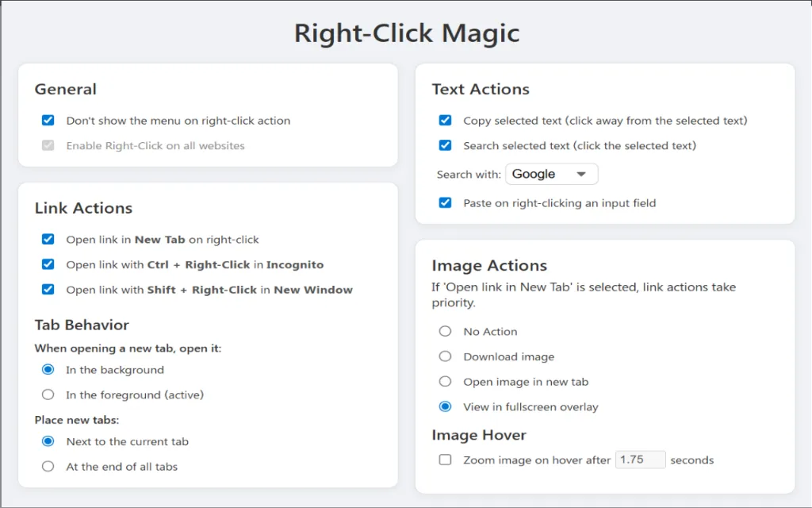Uncheck the Ctrl + Right-Click Incognito option

pyautogui.click(x=48, y=264)
